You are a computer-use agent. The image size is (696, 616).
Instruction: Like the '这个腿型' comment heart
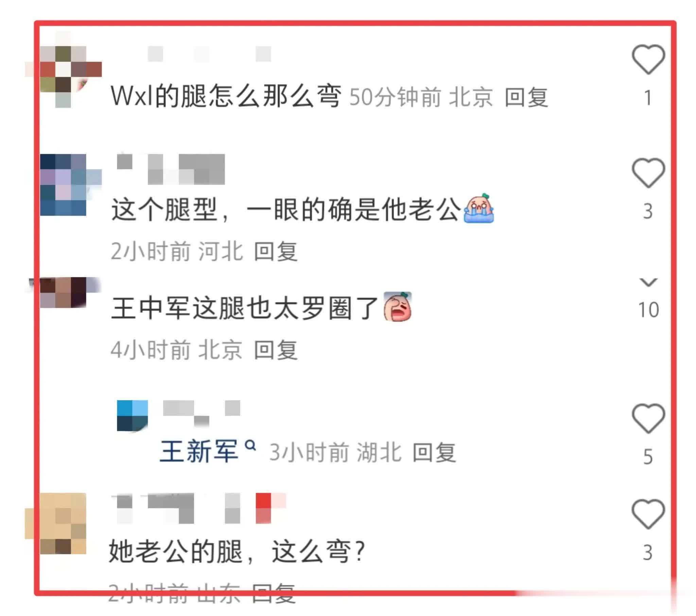648,173
